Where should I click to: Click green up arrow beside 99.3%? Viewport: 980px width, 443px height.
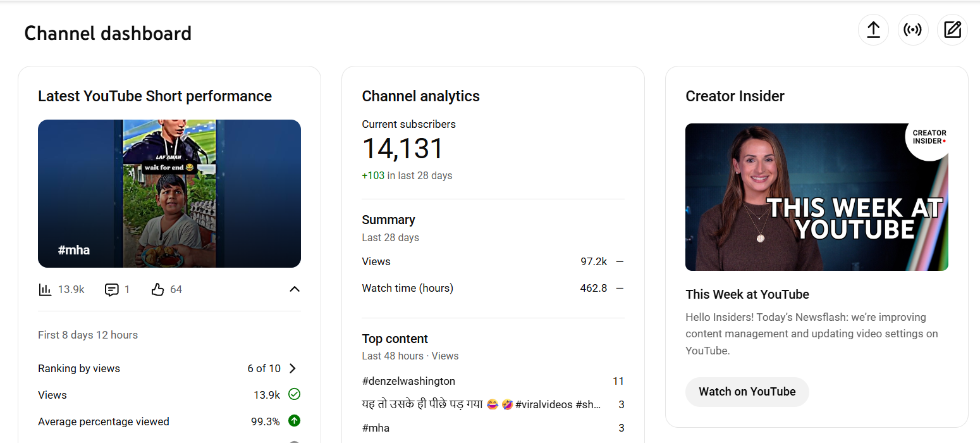pos(294,421)
